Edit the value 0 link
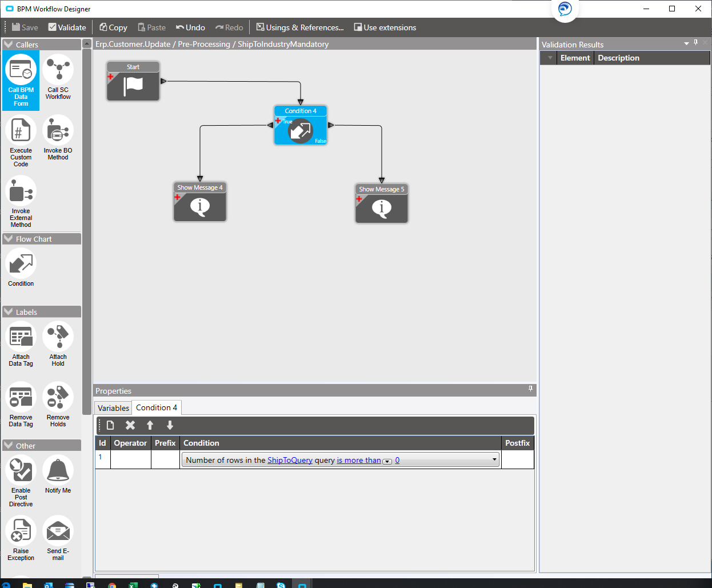Screen dimensions: 712x588 point(397,460)
